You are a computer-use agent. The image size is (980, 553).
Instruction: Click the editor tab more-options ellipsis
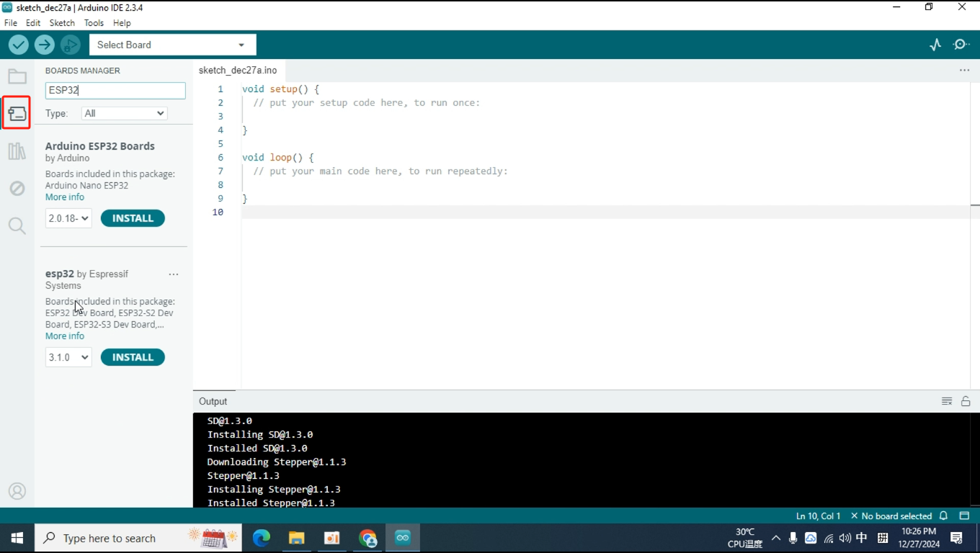click(x=964, y=71)
